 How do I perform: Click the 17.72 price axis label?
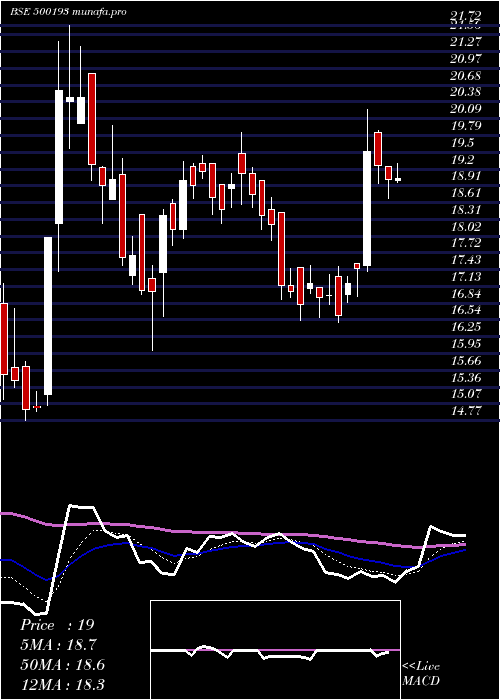point(466,243)
